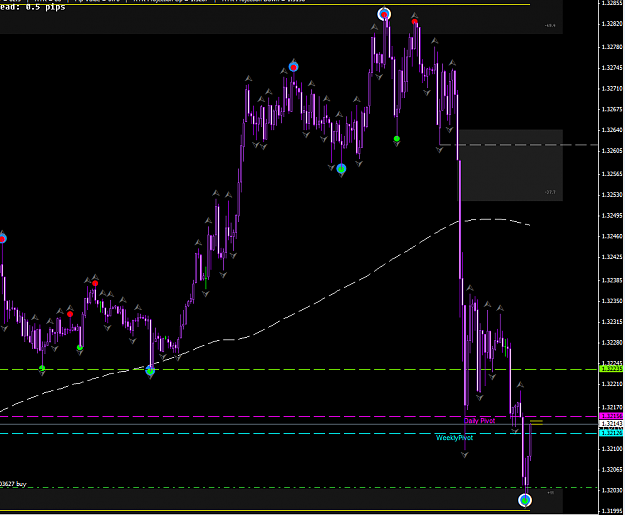Click the magenta 1.32156 price tag

611,416
